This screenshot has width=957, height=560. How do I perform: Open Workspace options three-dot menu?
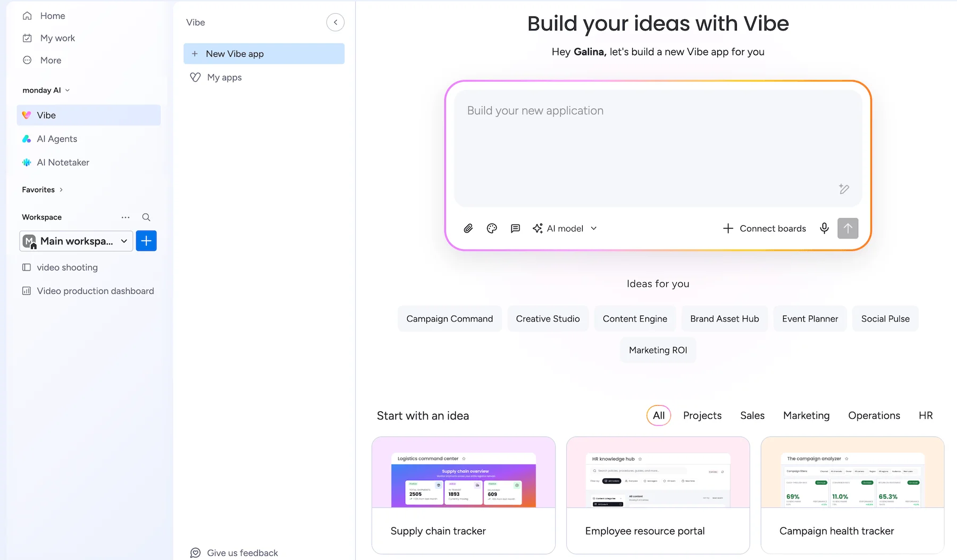pyautogui.click(x=125, y=217)
